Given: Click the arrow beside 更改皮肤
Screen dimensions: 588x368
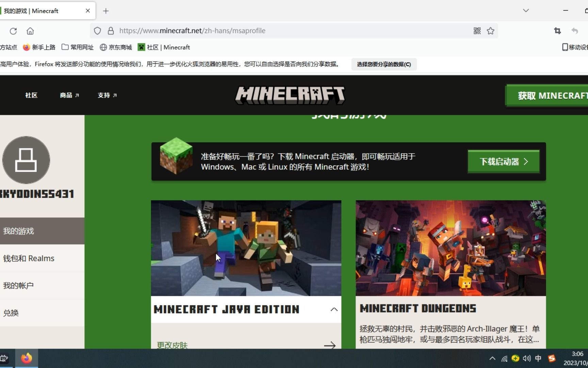Looking at the screenshot, I should click(330, 346).
